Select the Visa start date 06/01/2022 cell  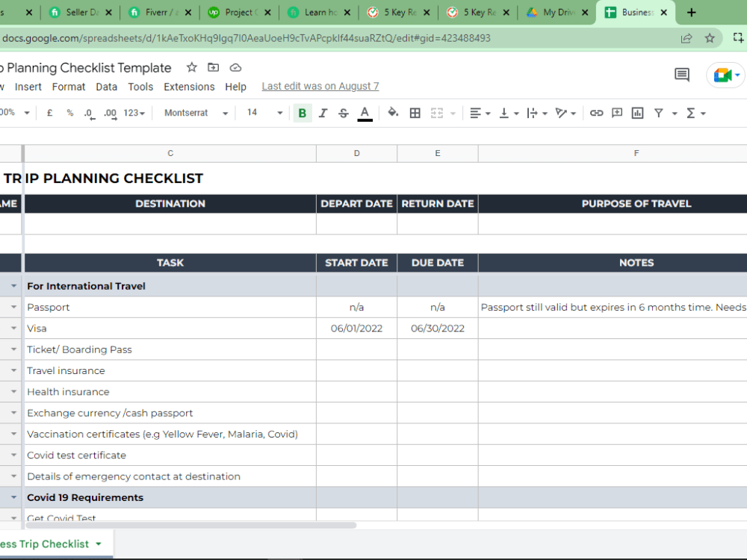pyautogui.click(x=356, y=329)
